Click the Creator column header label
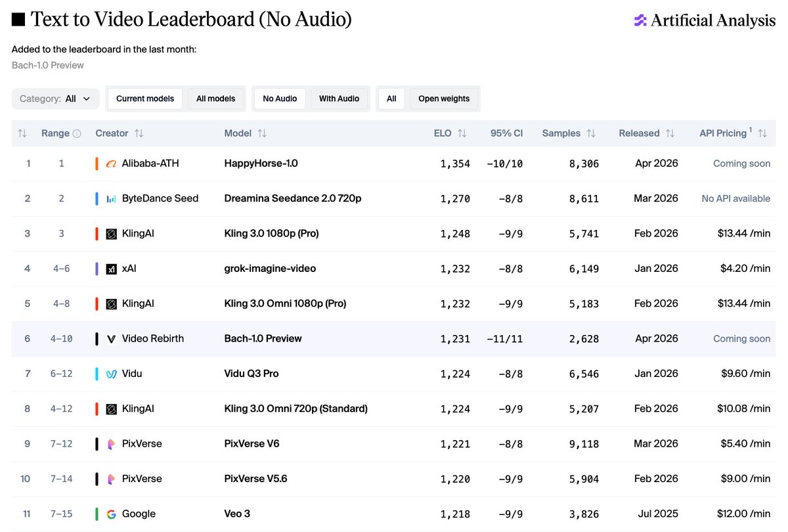 point(112,133)
